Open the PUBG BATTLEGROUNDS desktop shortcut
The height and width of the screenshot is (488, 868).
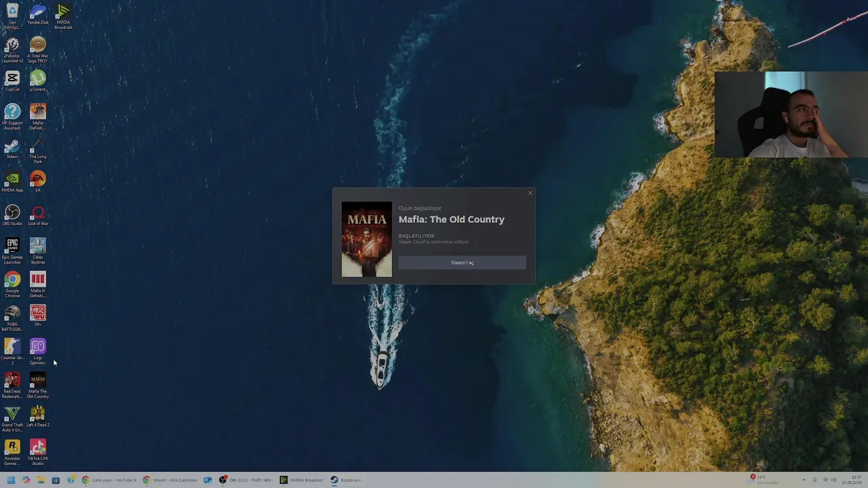[x=12, y=319]
